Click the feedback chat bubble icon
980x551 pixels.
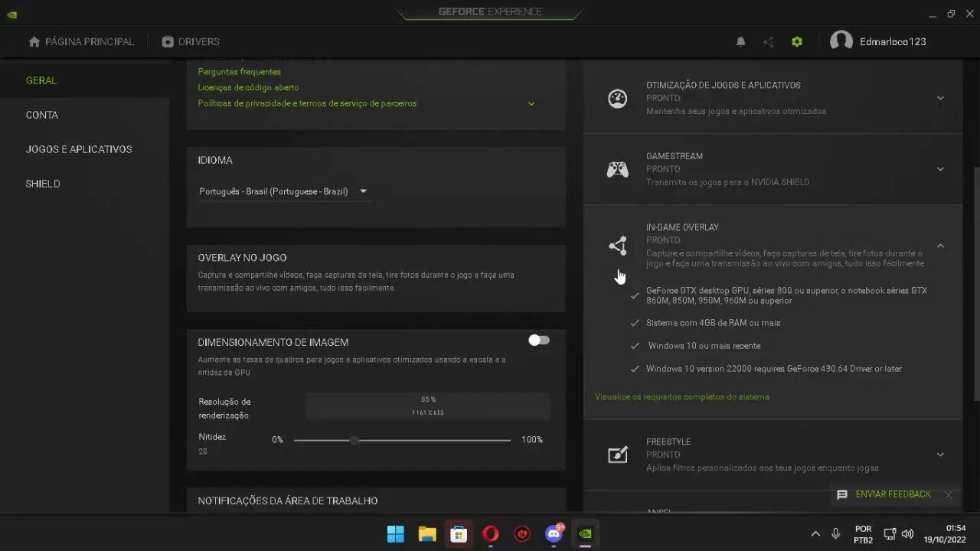click(842, 494)
